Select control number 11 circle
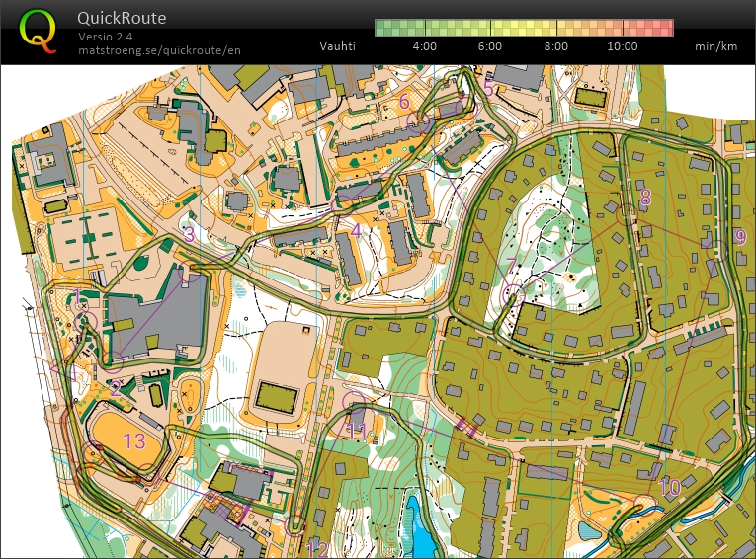Image resolution: width=756 pixels, height=559 pixels. coord(355,403)
